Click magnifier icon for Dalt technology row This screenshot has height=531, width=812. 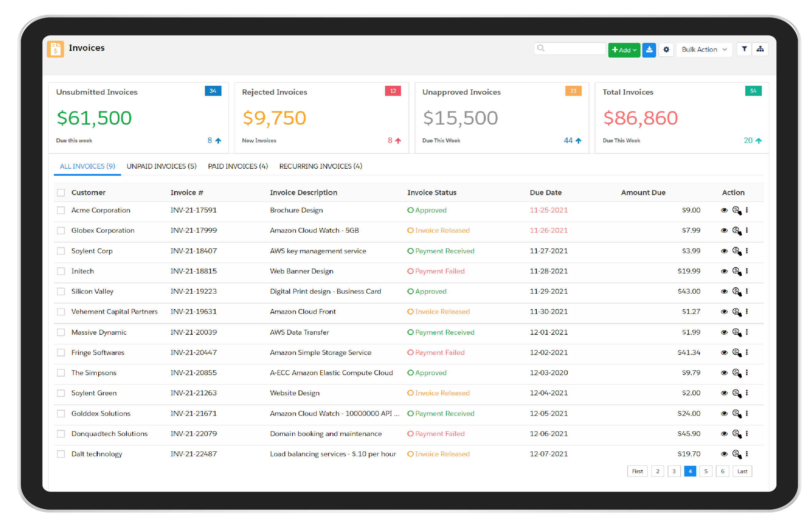click(737, 454)
